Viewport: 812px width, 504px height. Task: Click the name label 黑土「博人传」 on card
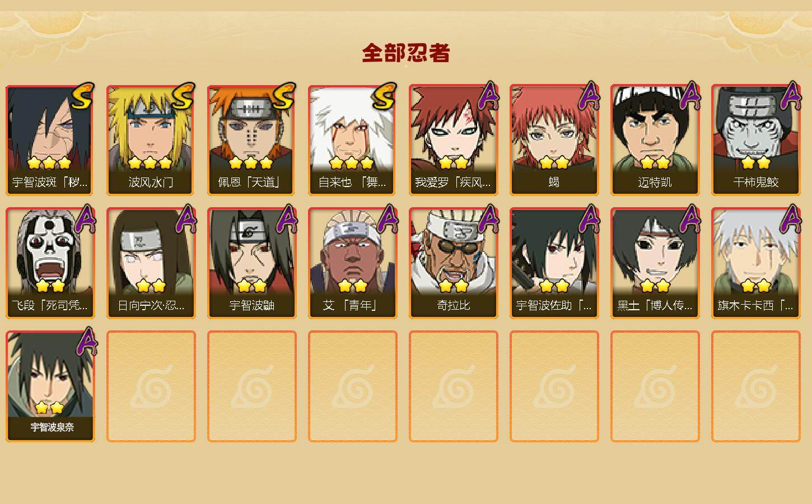point(655,306)
